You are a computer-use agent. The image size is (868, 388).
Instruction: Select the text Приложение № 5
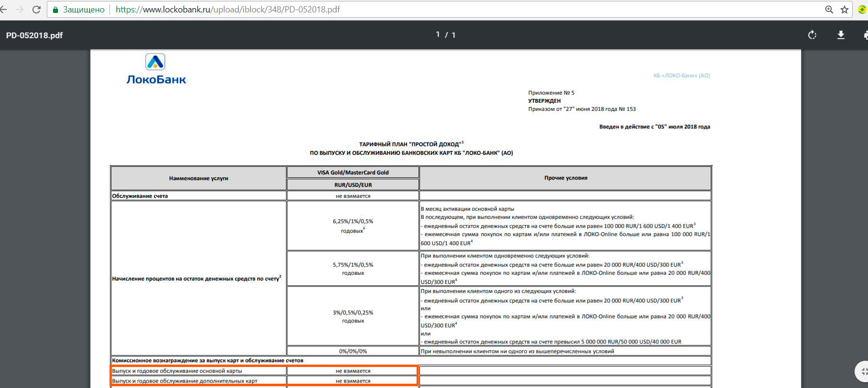(551, 93)
